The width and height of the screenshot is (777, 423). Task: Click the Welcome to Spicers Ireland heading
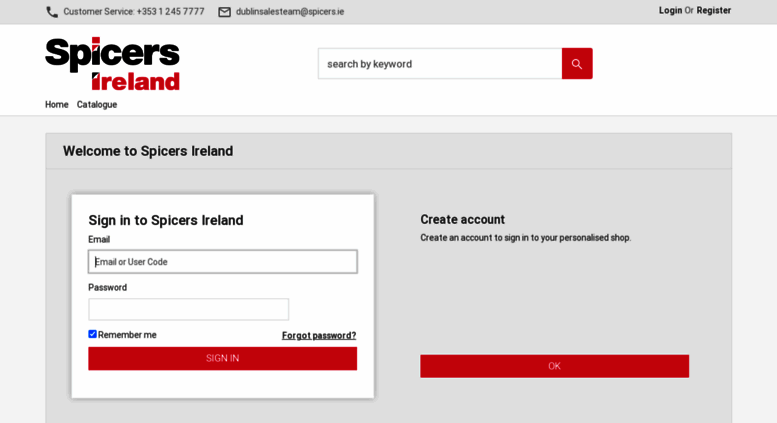[148, 151]
